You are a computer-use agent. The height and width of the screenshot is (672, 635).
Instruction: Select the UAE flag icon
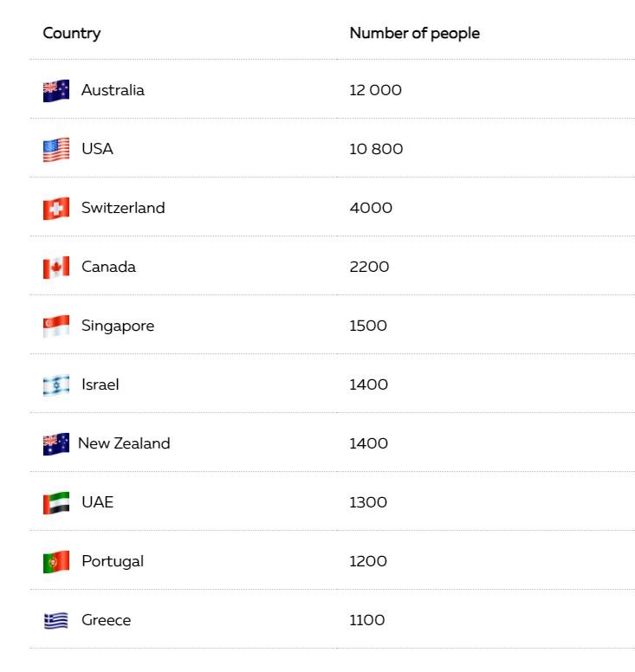56,503
